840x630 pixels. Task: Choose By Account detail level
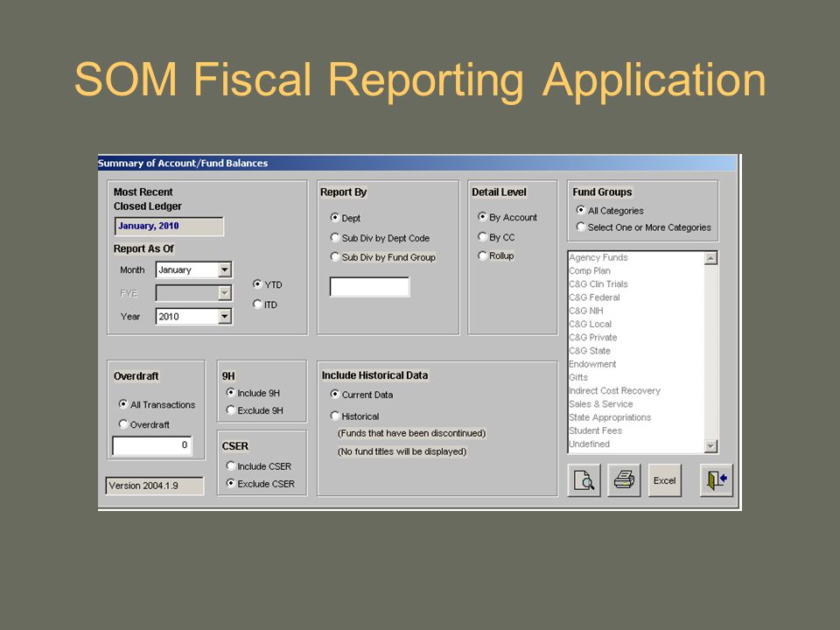(x=482, y=216)
